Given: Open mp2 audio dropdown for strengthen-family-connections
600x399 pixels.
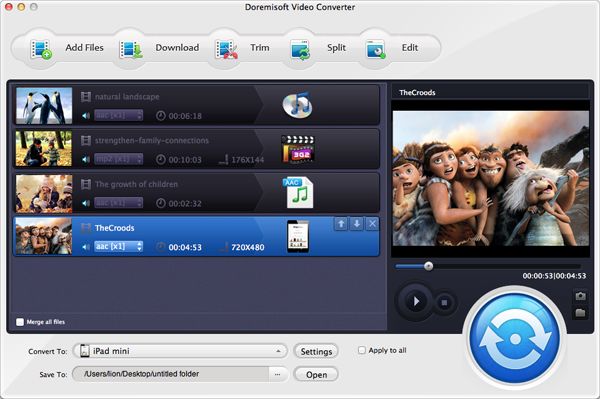Looking at the screenshot, I should click(x=119, y=159).
